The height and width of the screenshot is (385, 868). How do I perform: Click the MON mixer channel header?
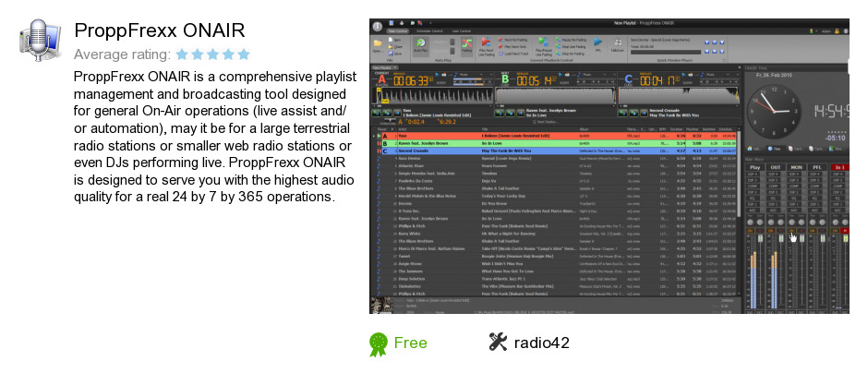pyautogui.click(x=796, y=167)
